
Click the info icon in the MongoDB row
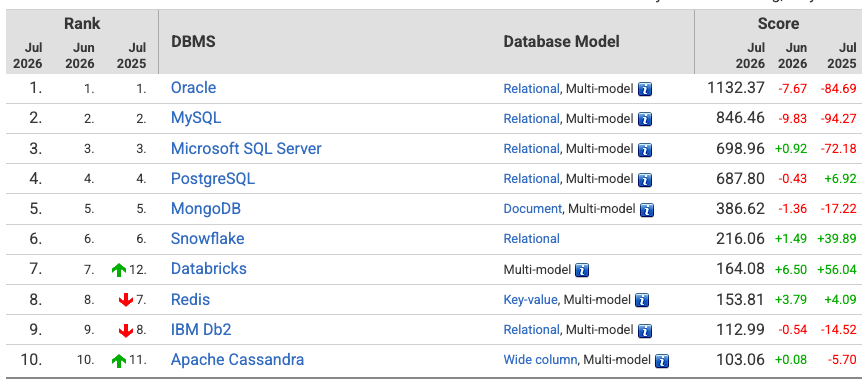647,209
